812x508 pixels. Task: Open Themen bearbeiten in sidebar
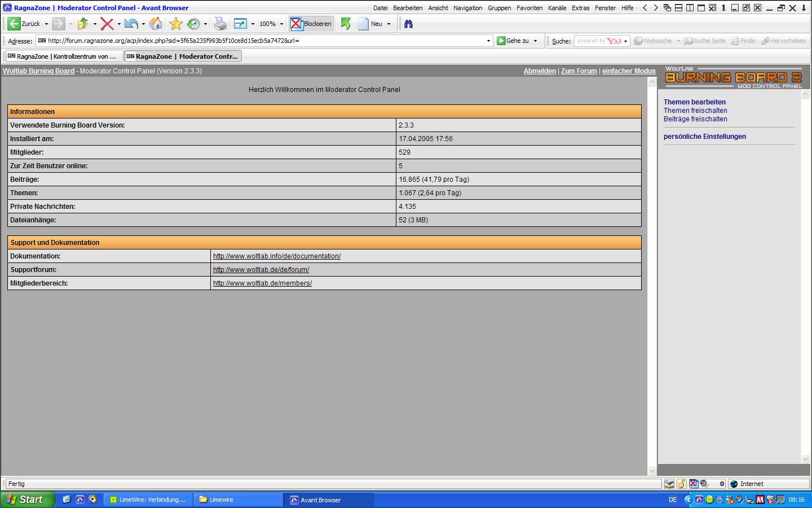694,102
